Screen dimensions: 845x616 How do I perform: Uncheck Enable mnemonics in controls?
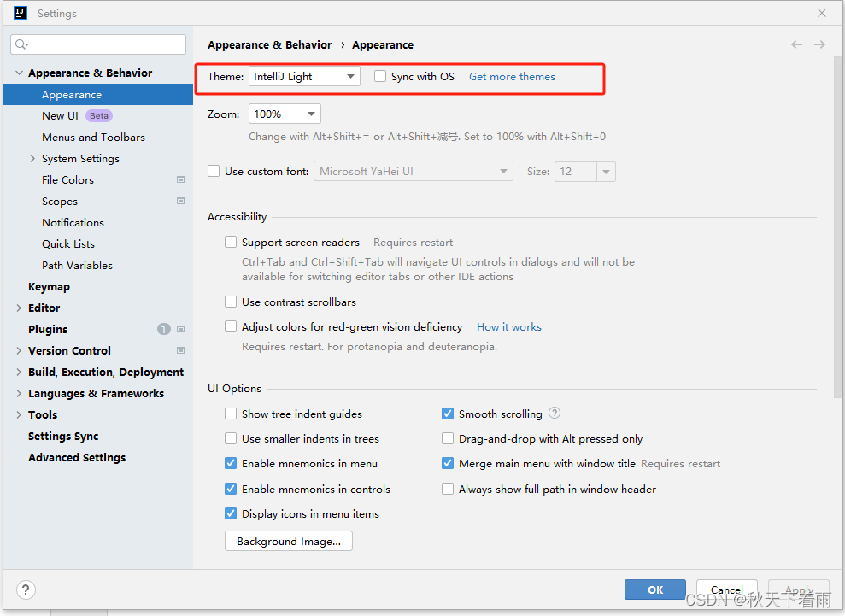[231, 489]
